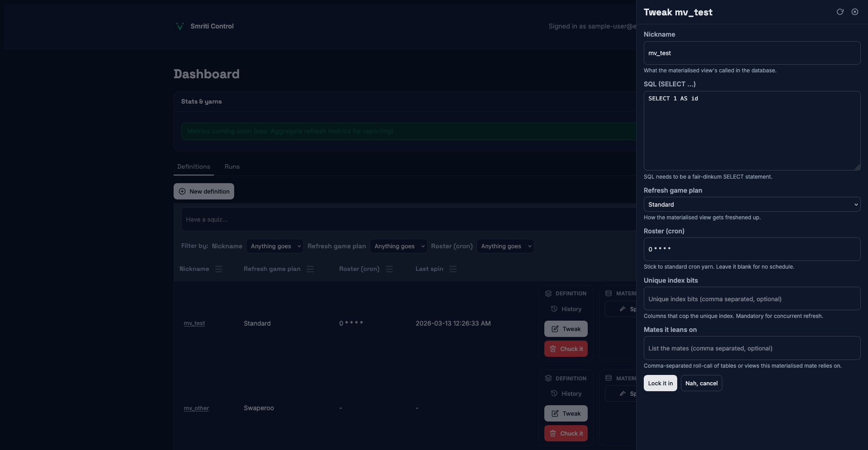Screen dimensions: 868x450
Task: View History for mv_test definition
Action: [x=566, y=309]
